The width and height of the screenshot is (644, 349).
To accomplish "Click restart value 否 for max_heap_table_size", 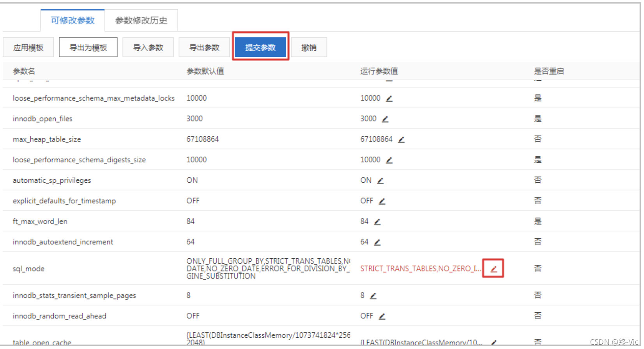I will pyautogui.click(x=538, y=139).
